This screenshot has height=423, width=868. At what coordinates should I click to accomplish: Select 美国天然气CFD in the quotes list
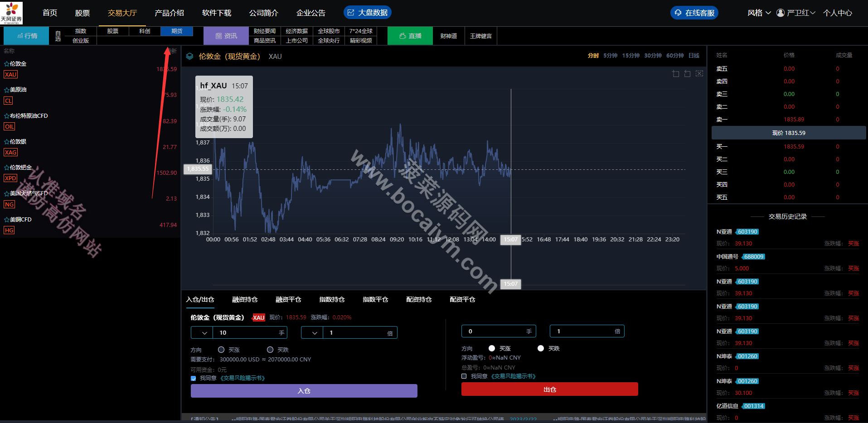pos(29,193)
